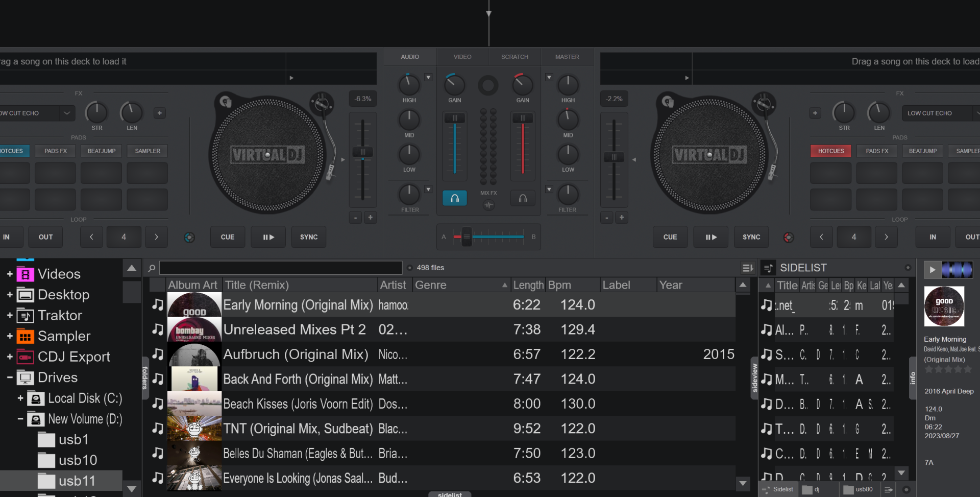
Task: Sort the browser by Genre column
Action: click(462, 285)
